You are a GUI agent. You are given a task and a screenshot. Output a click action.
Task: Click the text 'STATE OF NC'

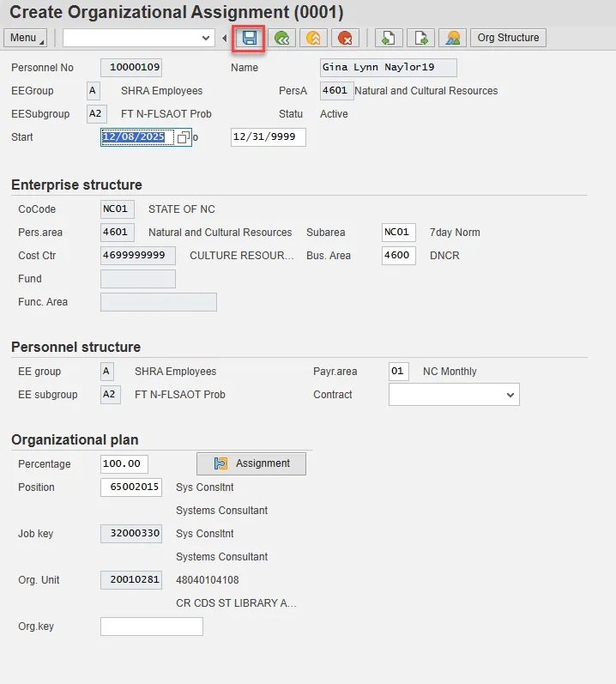181,209
